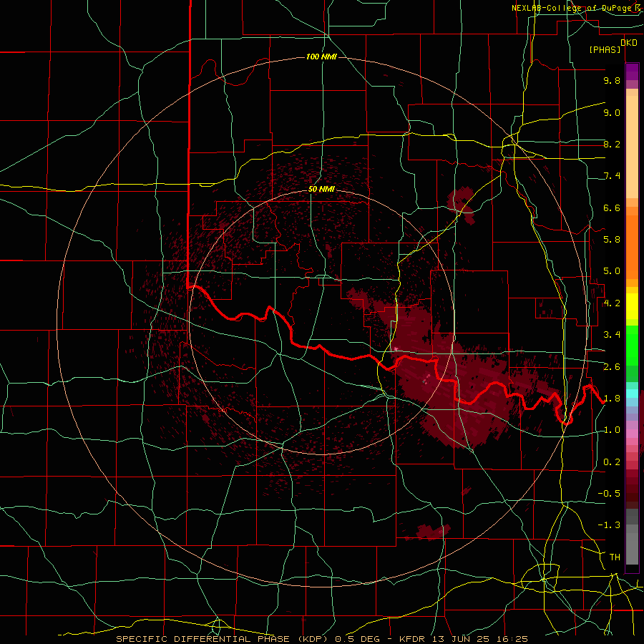This screenshot has width=644, height=644.
Task: Click the "[PHAS]" legend label
Action: [605, 50]
